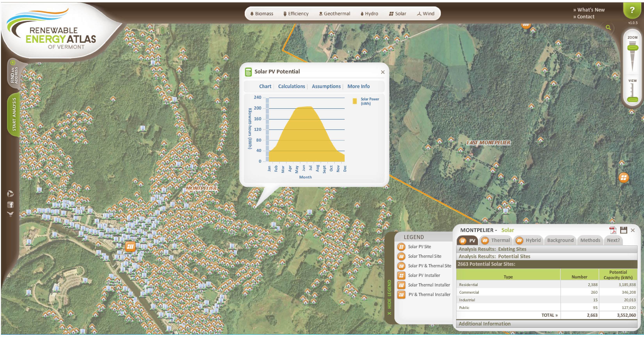Close the Solar PV Potential popup
Viewport: 644px width, 338px height.
[382, 72]
